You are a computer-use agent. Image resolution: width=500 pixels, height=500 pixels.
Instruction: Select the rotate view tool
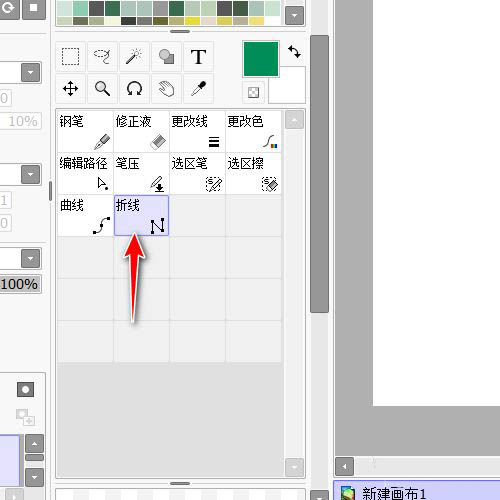coord(134,89)
